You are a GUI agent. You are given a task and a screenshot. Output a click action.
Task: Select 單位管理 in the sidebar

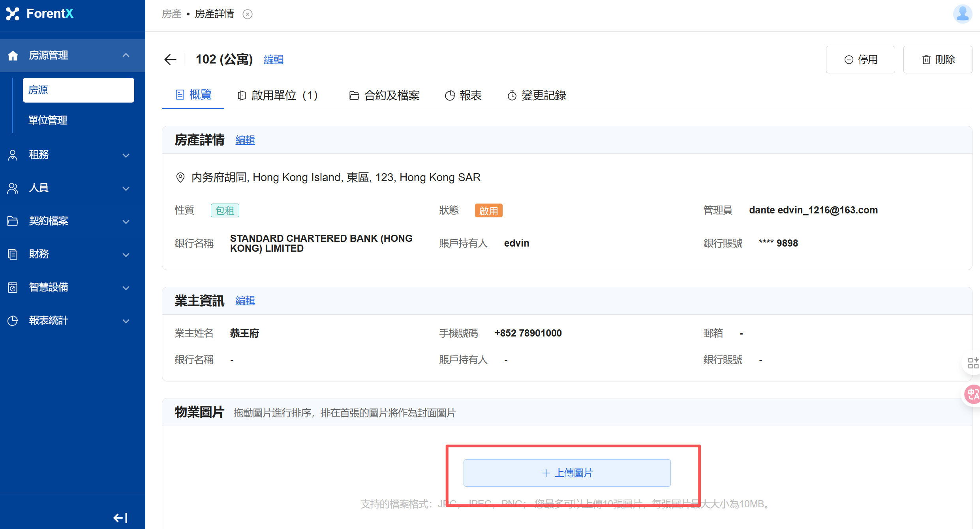tap(48, 120)
